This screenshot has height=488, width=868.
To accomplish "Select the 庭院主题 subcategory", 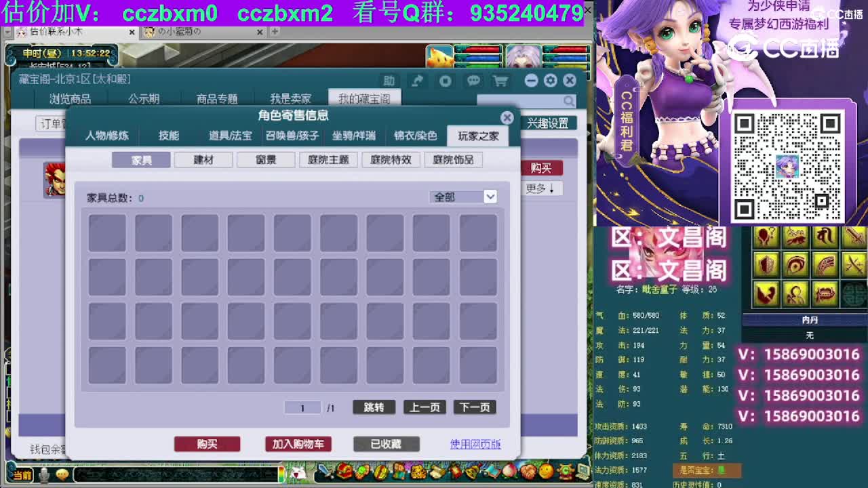I will click(x=328, y=160).
